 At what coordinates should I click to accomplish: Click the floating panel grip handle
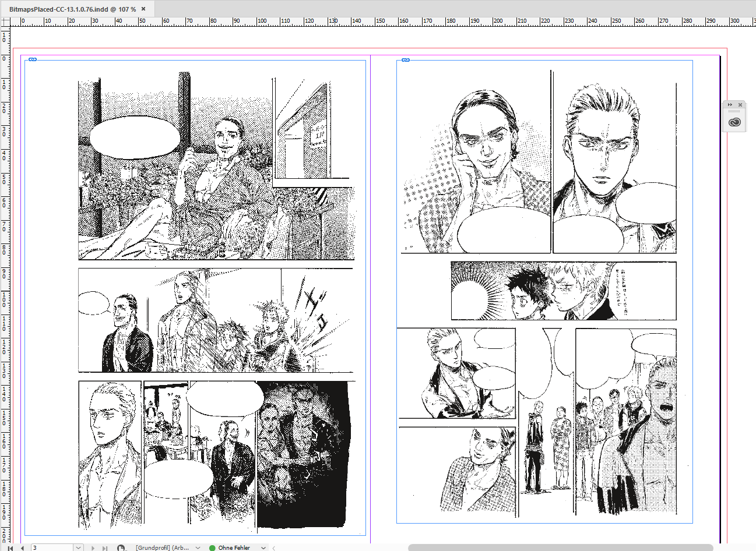[734, 111]
